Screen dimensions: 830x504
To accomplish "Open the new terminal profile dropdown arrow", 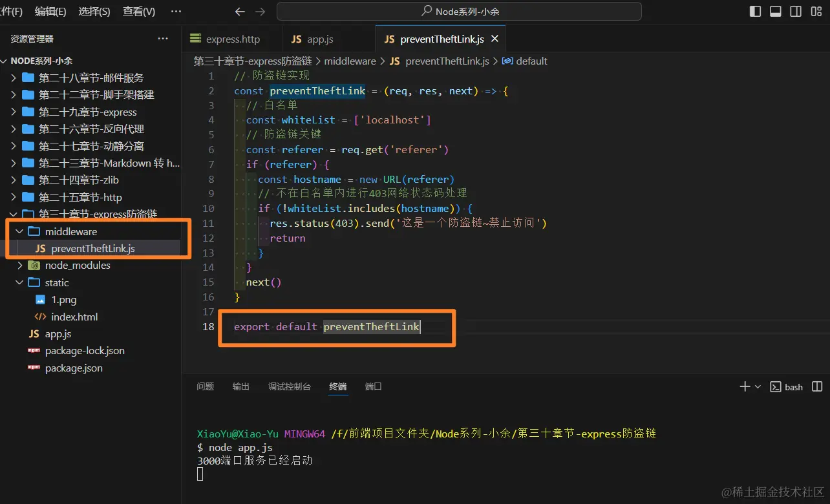I will pos(757,386).
